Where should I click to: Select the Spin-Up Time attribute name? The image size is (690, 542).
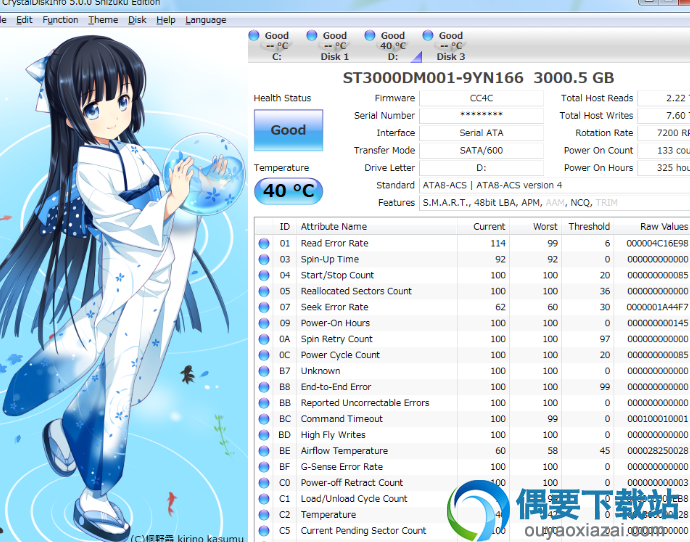coord(330,260)
